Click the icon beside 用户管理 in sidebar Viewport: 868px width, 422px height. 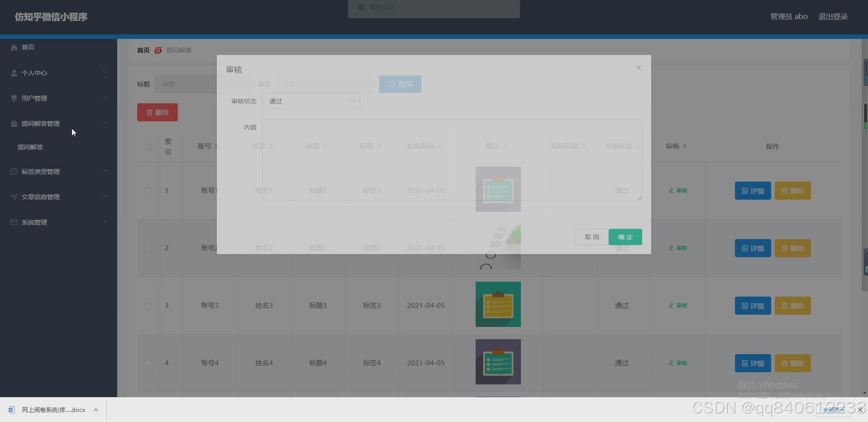tap(14, 98)
